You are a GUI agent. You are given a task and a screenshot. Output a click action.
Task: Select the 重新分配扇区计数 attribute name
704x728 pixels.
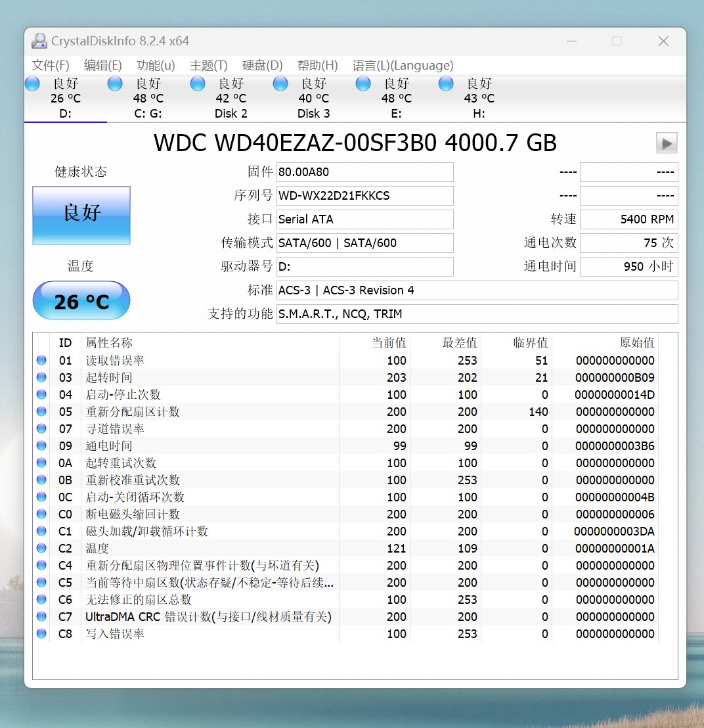tap(132, 411)
